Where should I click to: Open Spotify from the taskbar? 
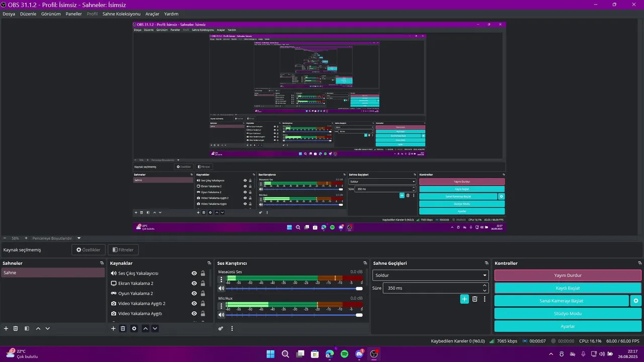click(x=344, y=354)
